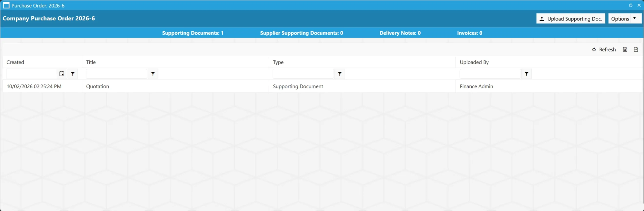Close the Purchase Order 2026-6 window
Screen dimensions: 644x211
click(639, 5)
